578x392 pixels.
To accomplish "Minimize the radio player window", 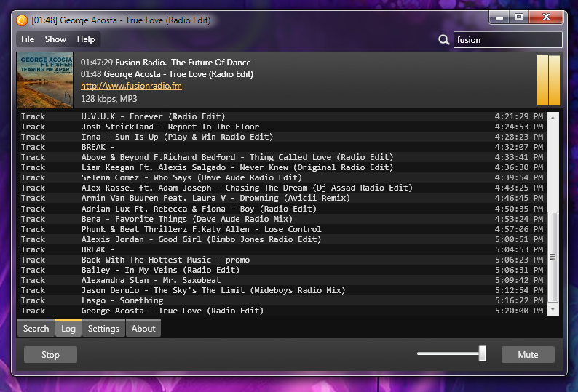I will pos(499,17).
